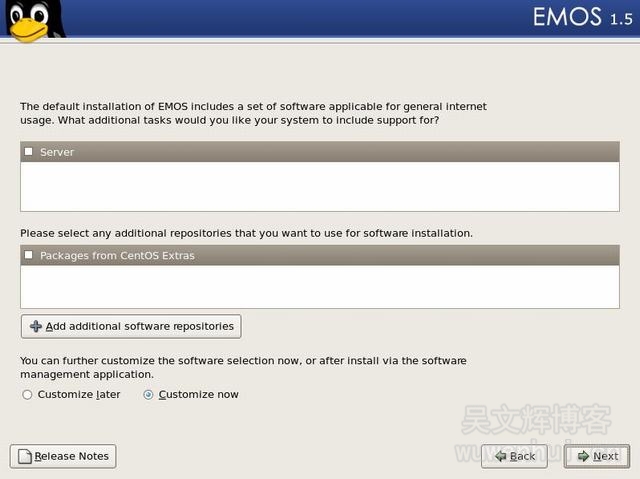Click blank space in the repositories list
The height and width of the screenshot is (479, 640).
[x=320, y=287]
